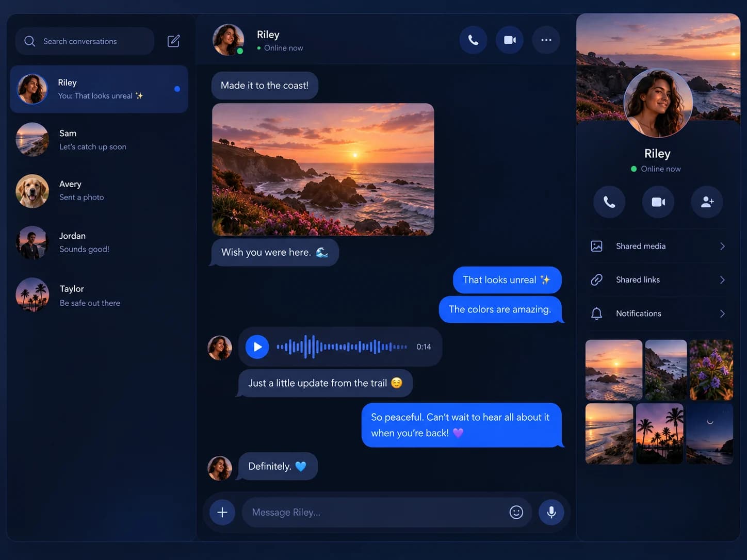Open the conversation with Jordan

click(99, 242)
